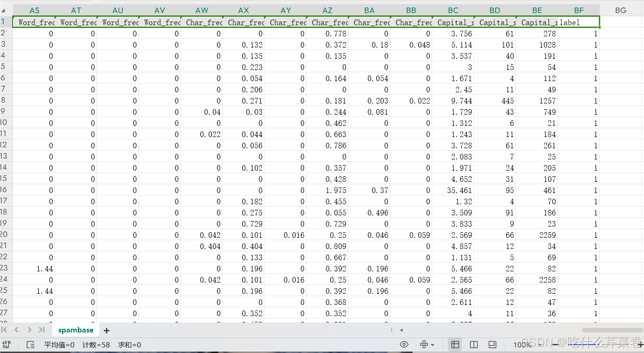Select the cell containing 0.37
This screenshot has height=353, width=644.
click(x=369, y=190)
